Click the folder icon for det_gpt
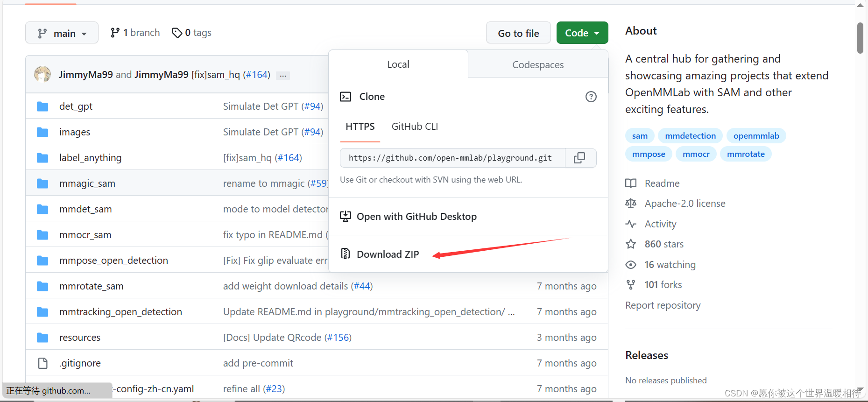 pyautogui.click(x=42, y=106)
